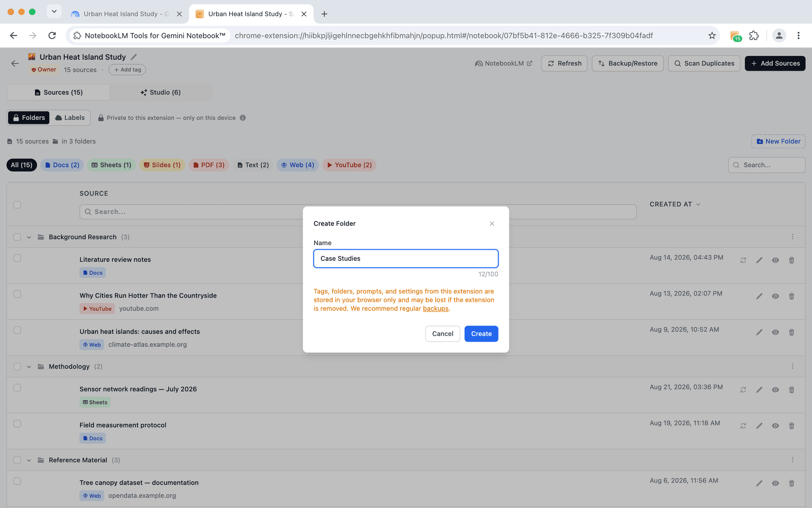The width and height of the screenshot is (812, 508).
Task: Filter sources by Web (4)
Action: tap(298, 165)
